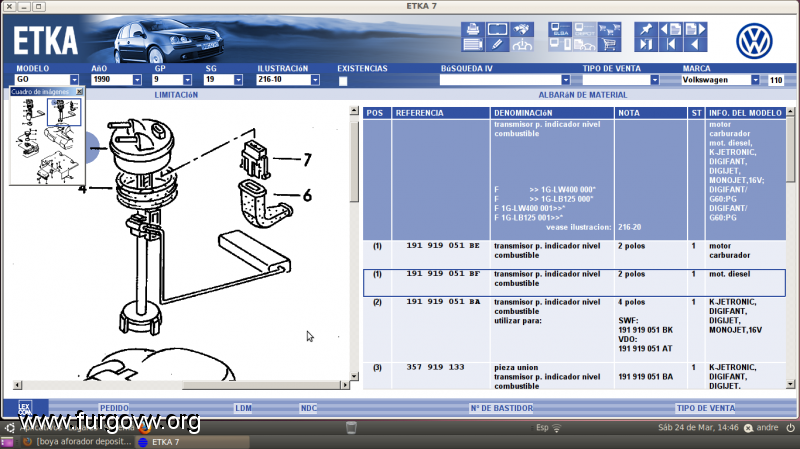Click the exit door icon
Viewport: 800px width, 449px height.
[645, 45]
